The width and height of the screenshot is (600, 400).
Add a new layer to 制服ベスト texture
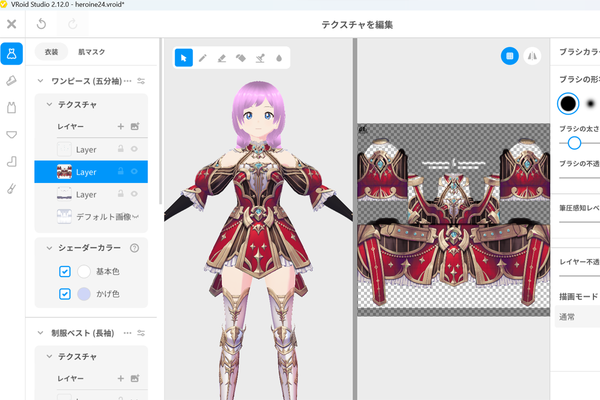(121, 378)
